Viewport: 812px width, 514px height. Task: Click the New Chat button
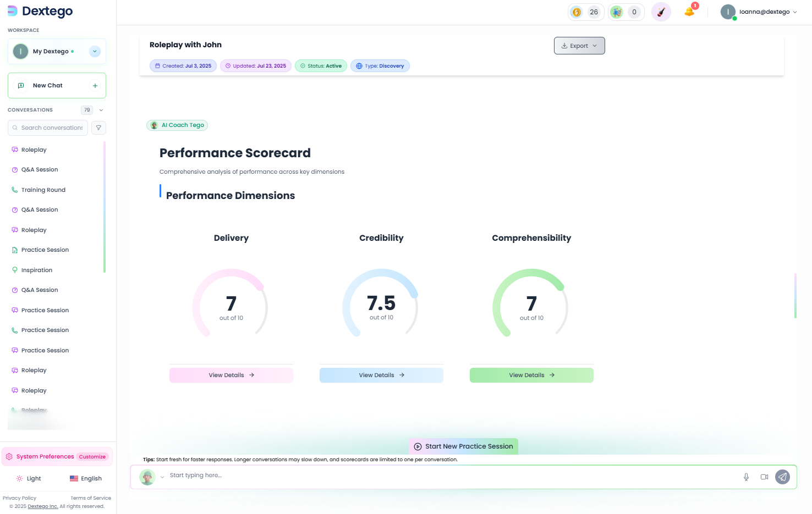(57, 86)
